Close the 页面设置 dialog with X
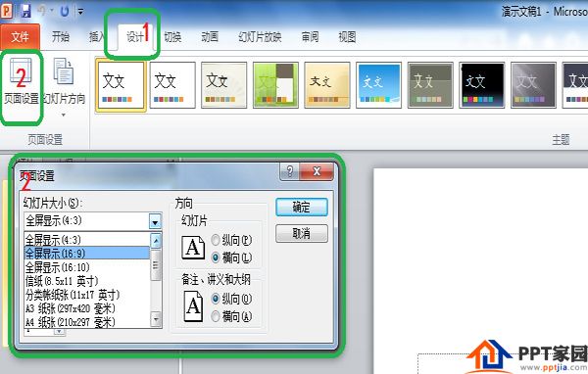This screenshot has height=374, width=588. pyautogui.click(x=317, y=171)
